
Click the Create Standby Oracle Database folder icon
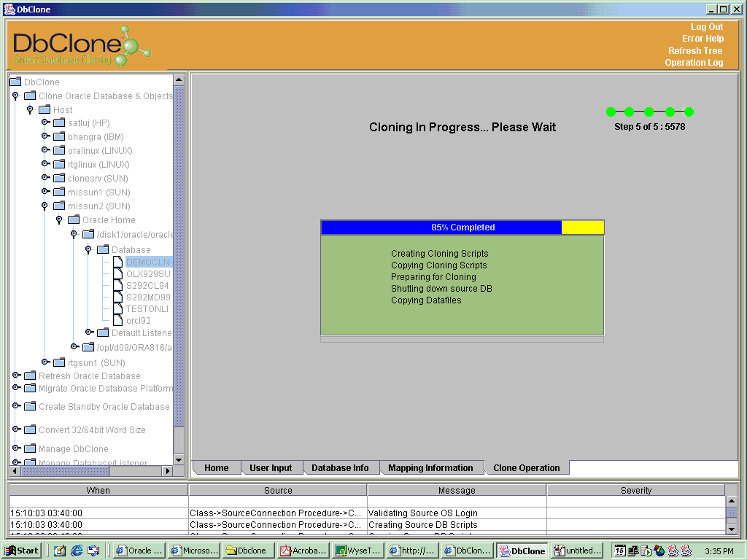(x=30, y=405)
